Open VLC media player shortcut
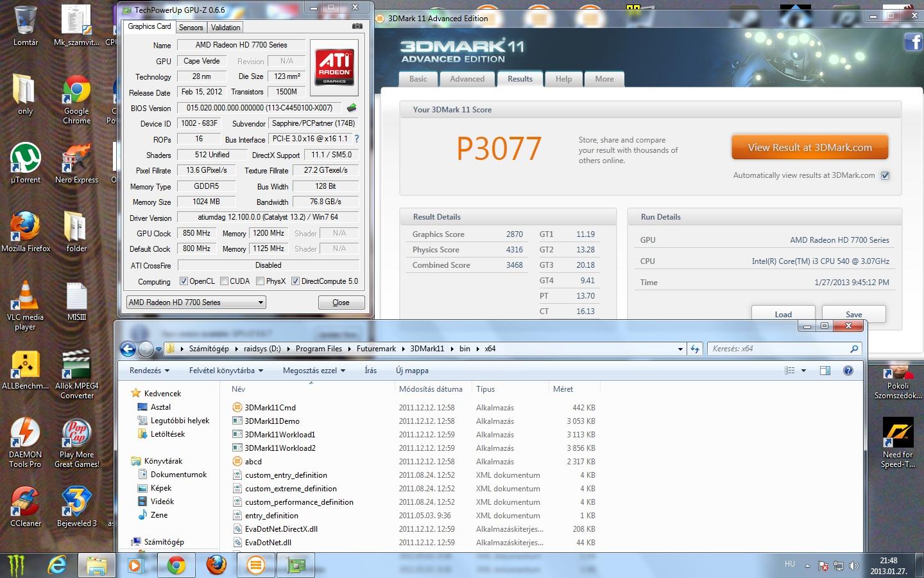 25,306
